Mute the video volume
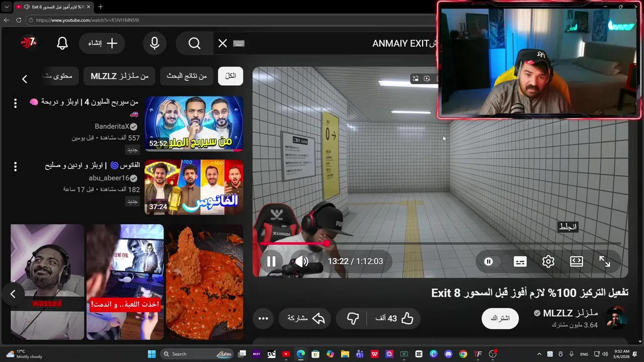The width and height of the screenshot is (644, 362). pos(302,261)
